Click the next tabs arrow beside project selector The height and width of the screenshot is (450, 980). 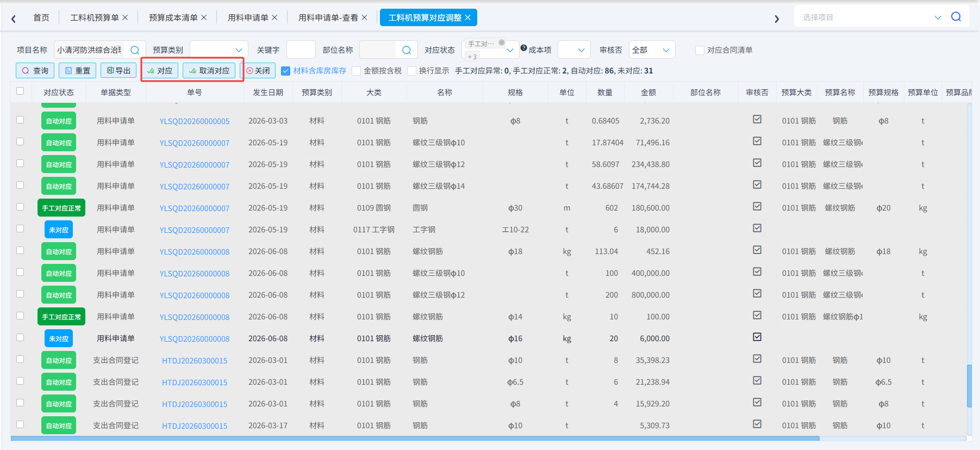pos(777,19)
